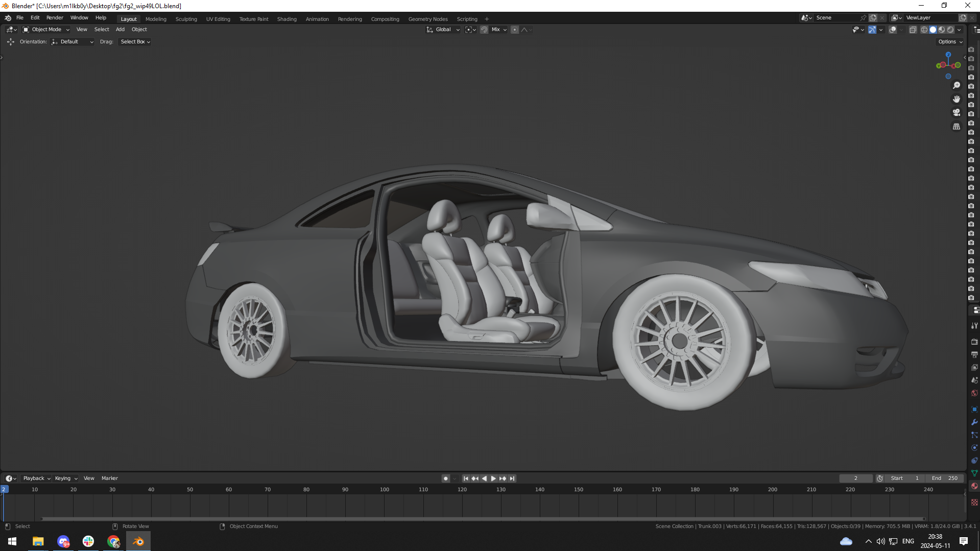
Task: Click the hand pan-view icon
Action: click(957, 99)
